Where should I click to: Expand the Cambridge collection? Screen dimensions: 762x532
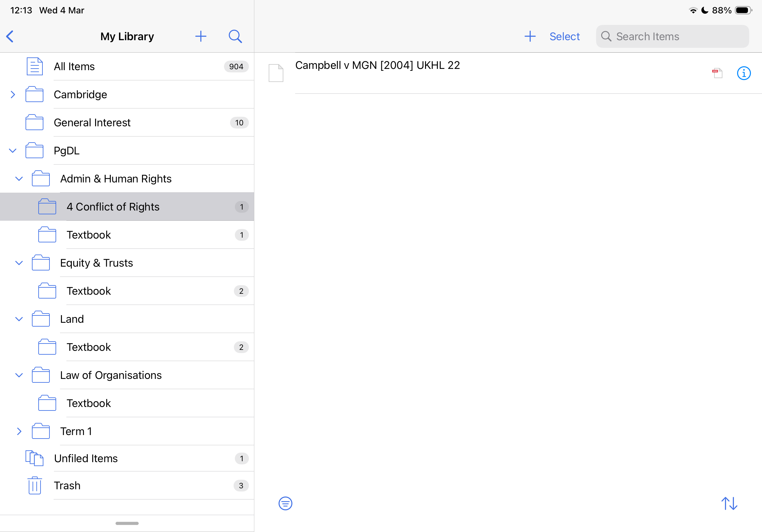pos(13,94)
